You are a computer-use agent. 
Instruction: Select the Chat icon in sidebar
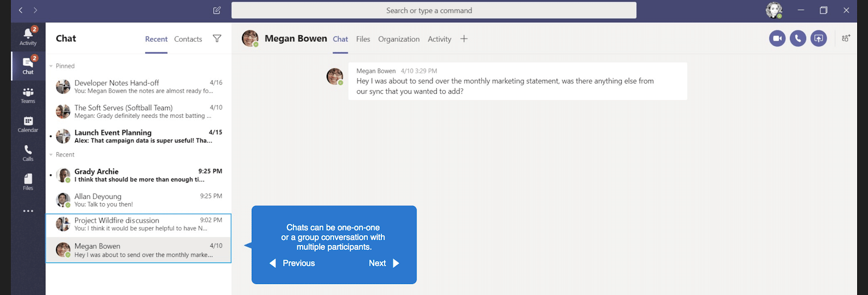[28, 66]
